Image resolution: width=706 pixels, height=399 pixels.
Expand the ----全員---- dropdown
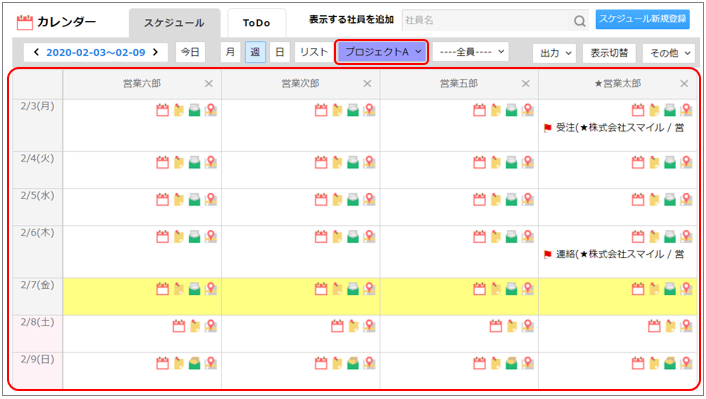pos(471,52)
